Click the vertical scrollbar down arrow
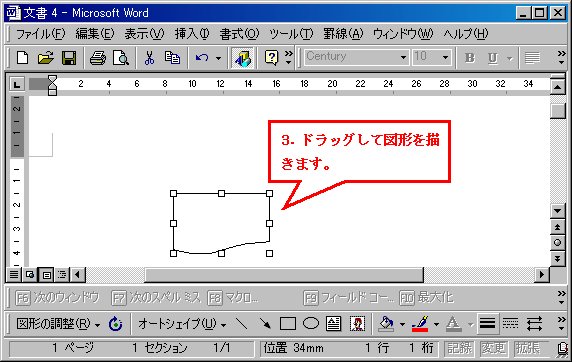The width and height of the screenshot is (572, 362). (557, 211)
